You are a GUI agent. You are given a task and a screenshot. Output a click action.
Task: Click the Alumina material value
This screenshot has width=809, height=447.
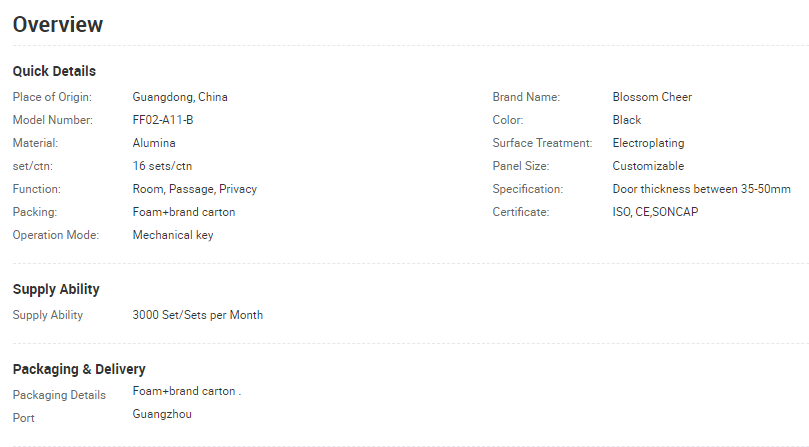154,143
